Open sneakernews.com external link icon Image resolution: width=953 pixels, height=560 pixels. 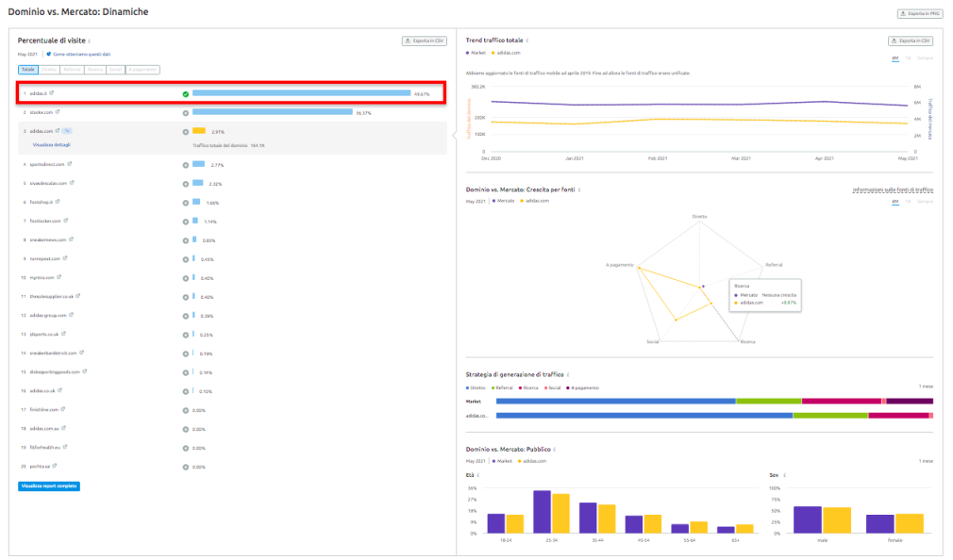(x=71, y=239)
